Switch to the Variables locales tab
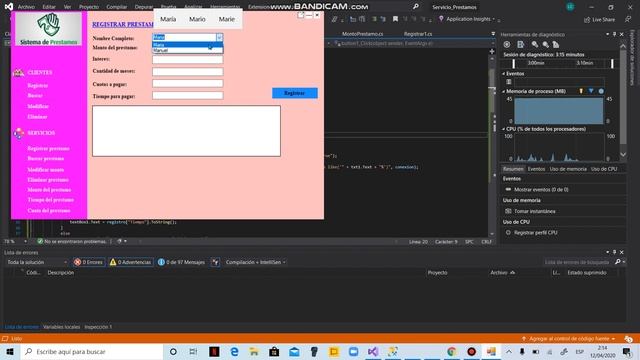Viewport: 640px width, 360px height. pos(61,327)
